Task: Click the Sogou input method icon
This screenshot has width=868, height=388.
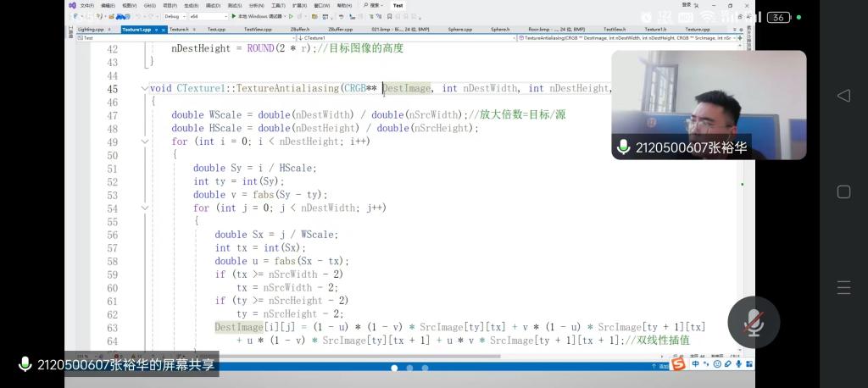Action: pos(678,364)
